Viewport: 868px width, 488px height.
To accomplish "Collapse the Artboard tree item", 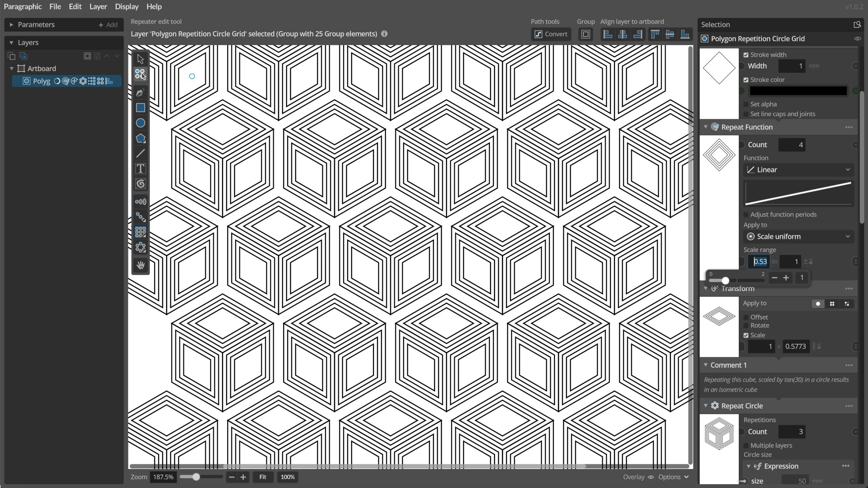I will pos(12,68).
